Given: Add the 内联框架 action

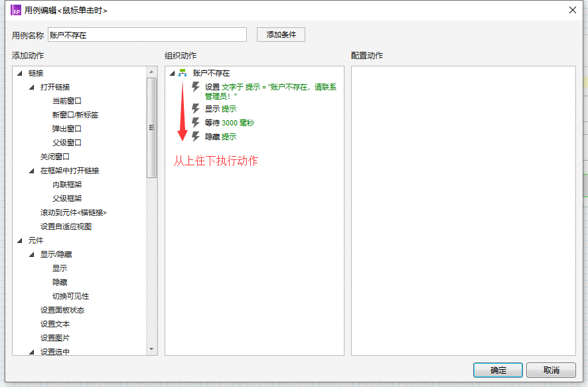Looking at the screenshot, I should coord(67,185).
